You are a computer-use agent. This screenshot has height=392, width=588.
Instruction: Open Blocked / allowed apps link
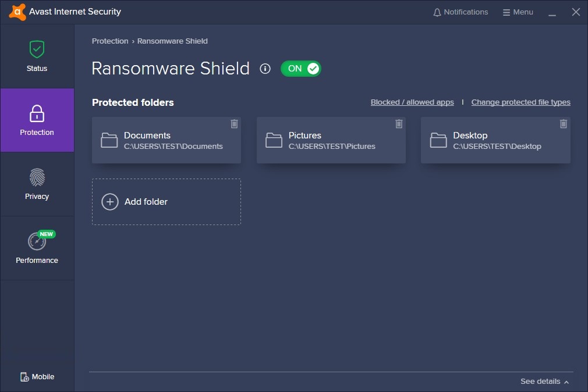[412, 102]
